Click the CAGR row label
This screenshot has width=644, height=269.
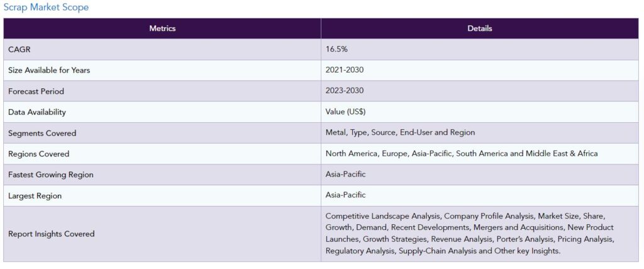tap(19, 49)
